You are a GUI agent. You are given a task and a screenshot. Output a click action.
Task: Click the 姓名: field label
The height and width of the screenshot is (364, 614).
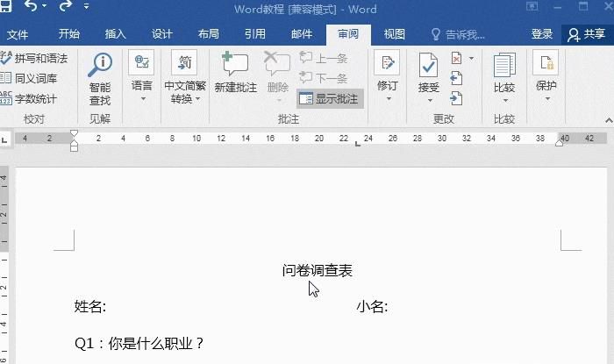click(x=90, y=306)
